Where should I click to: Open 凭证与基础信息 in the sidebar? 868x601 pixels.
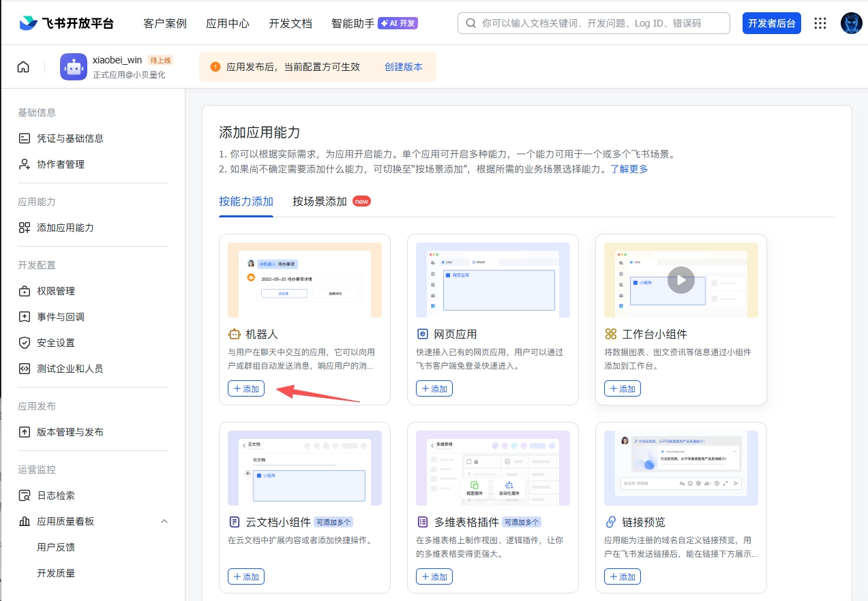tap(70, 138)
